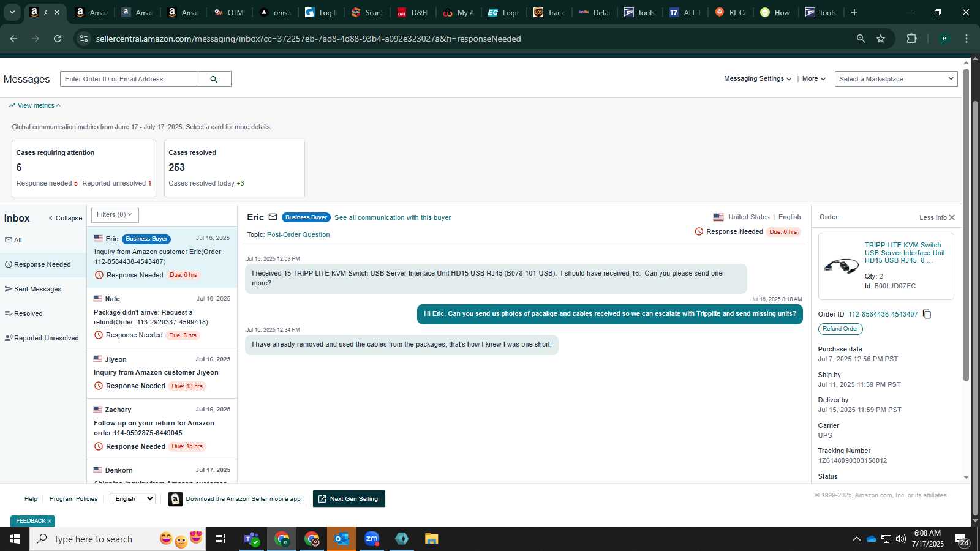The width and height of the screenshot is (980, 551).
Task: Select the Cases resolved metrics card
Action: pyautogui.click(x=235, y=168)
